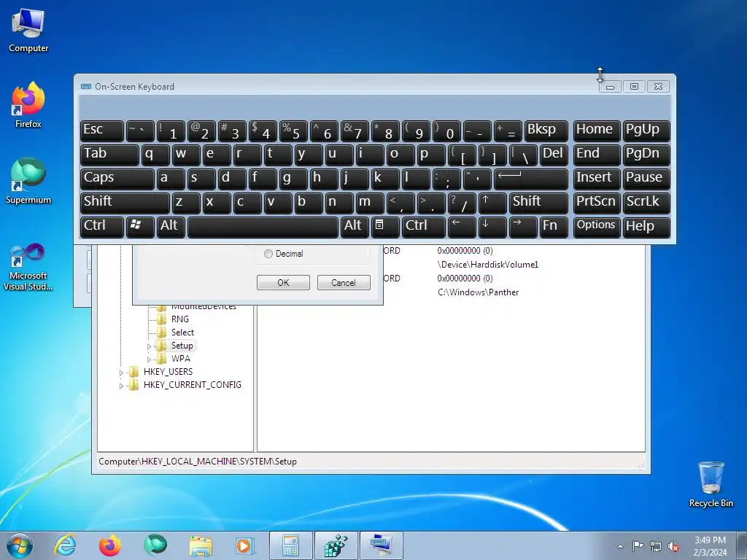Click the Options key on keyboard
The height and width of the screenshot is (560, 747).
597,227
